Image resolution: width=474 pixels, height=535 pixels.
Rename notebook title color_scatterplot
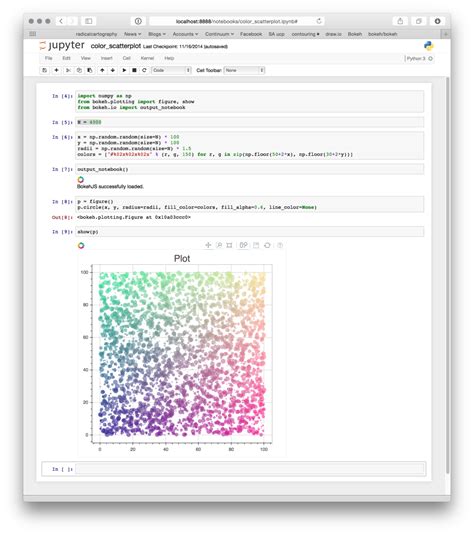point(116,46)
